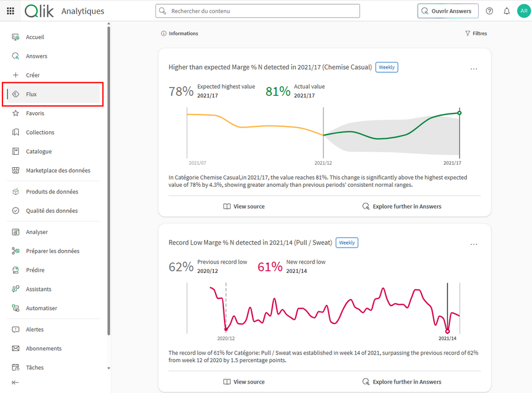Open Answers in the sidebar
532x393 pixels.
coord(53,56)
